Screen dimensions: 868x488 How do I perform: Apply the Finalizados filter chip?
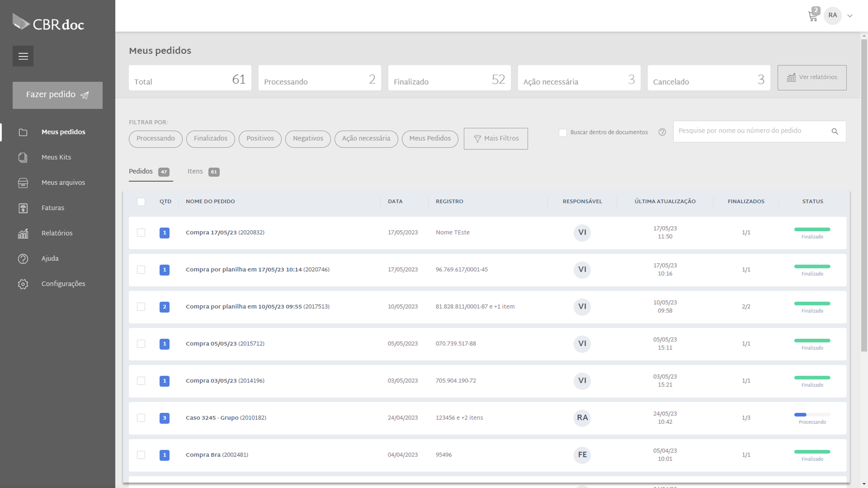[x=210, y=139]
